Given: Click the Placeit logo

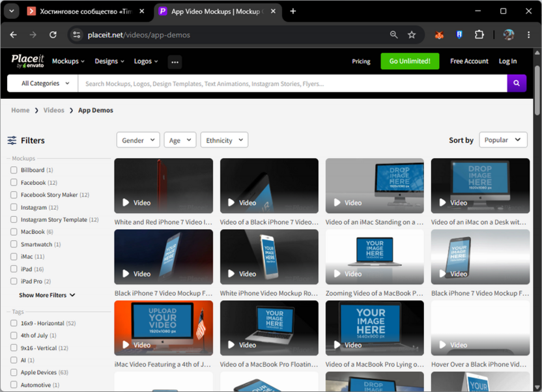Looking at the screenshot, I should pyautogui.click(x=27, y=61).
